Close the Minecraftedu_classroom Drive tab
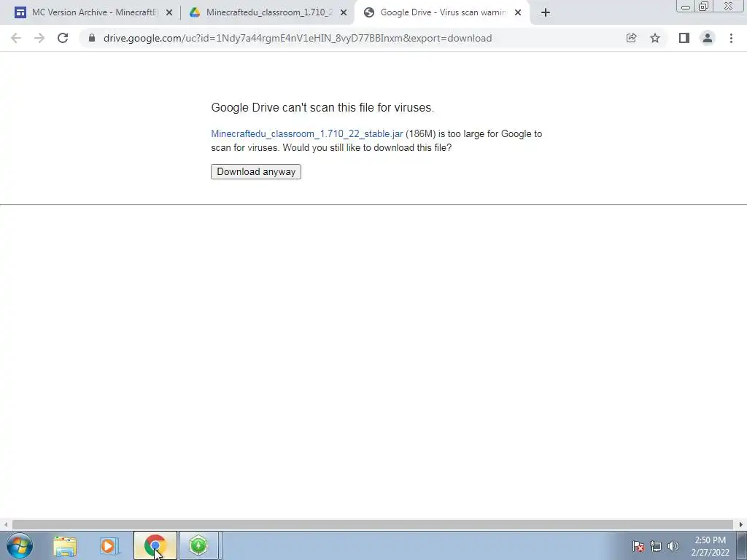The height and width of the screenshot is (560, 747). (x=344, y=13)
